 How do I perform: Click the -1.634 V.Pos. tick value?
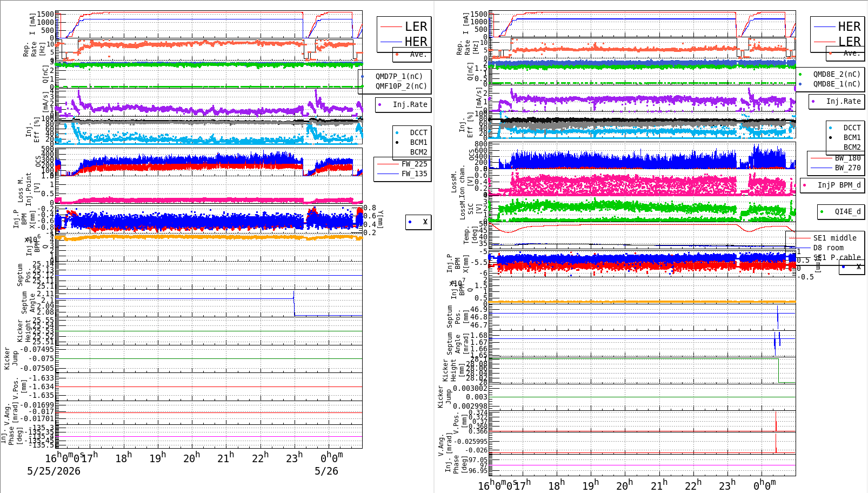41,387
